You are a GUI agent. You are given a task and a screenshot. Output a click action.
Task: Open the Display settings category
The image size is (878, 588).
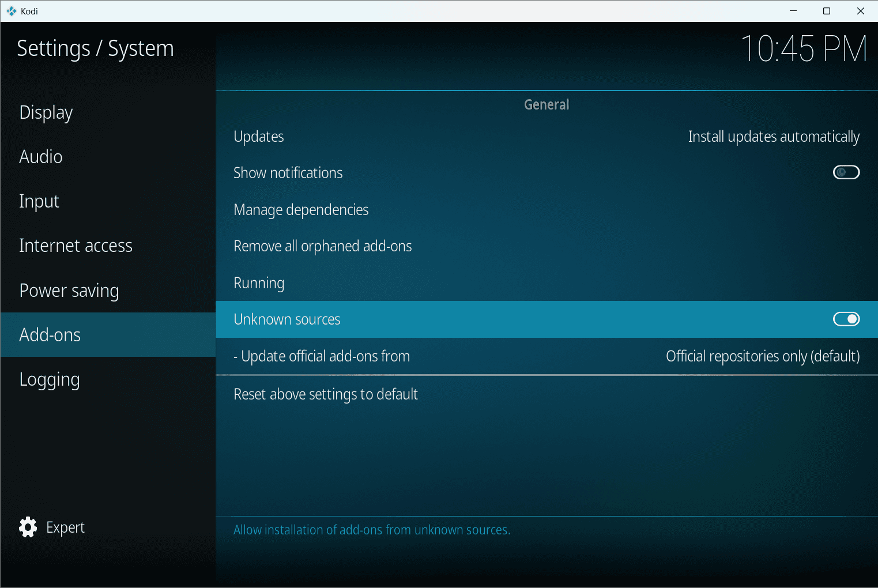click(x=108, y=112)
